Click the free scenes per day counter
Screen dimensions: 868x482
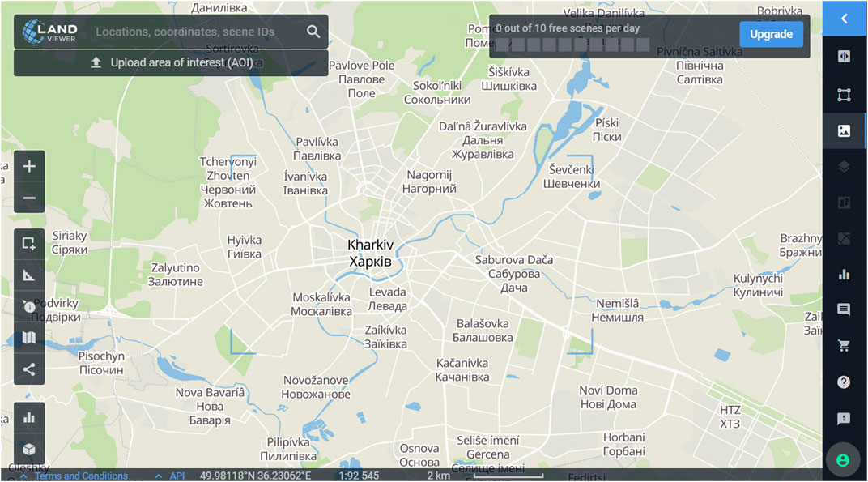pyautogui.click(x=568, y=28)
